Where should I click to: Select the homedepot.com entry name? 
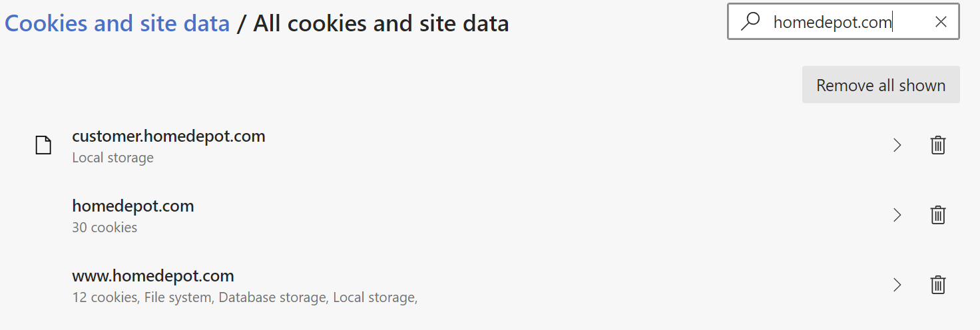[133, 206]
